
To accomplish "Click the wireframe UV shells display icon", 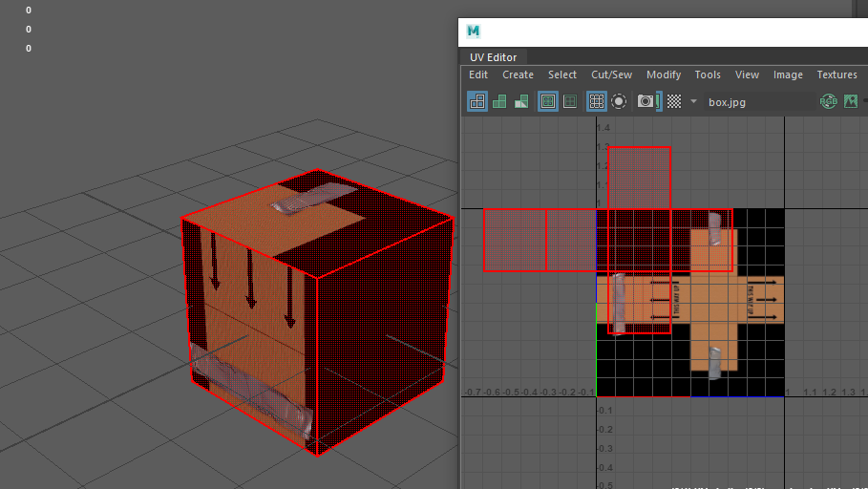I will (x=476, y=101).
